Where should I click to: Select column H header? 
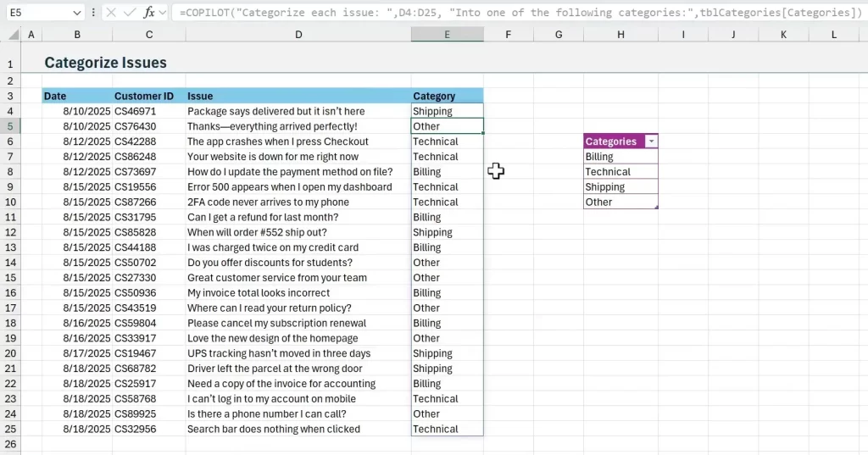pyautogui.click(x=620, y=35)
